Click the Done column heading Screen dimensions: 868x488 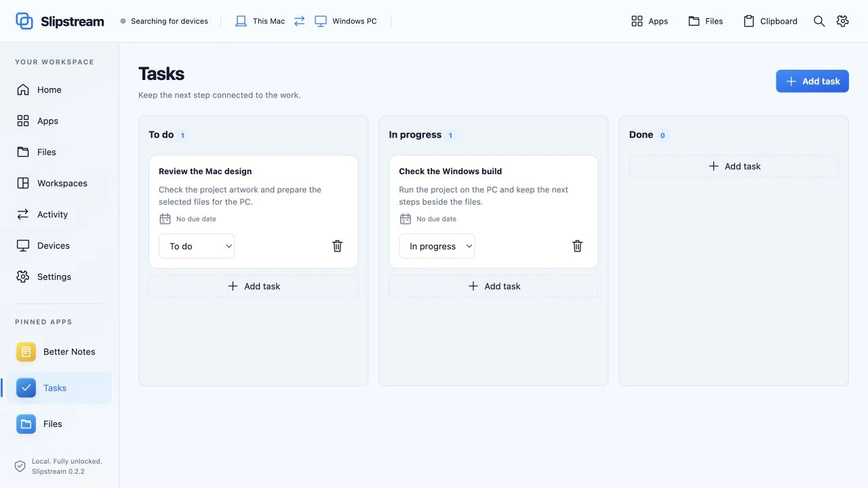(x=641, y=135)
